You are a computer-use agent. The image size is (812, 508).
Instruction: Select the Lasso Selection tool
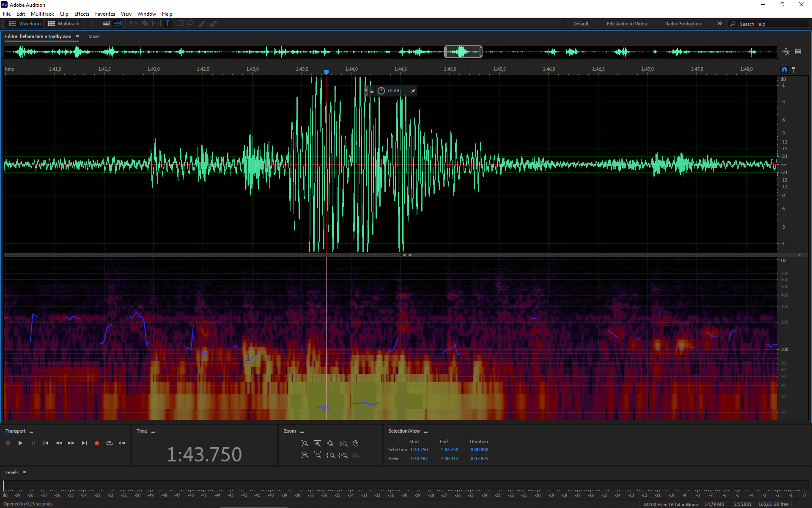point(191,24)
